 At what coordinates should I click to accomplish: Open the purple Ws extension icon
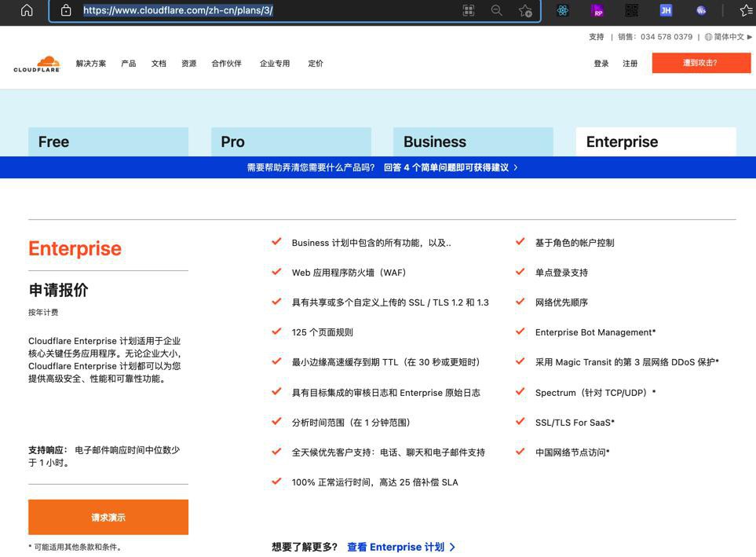[701, 11]
